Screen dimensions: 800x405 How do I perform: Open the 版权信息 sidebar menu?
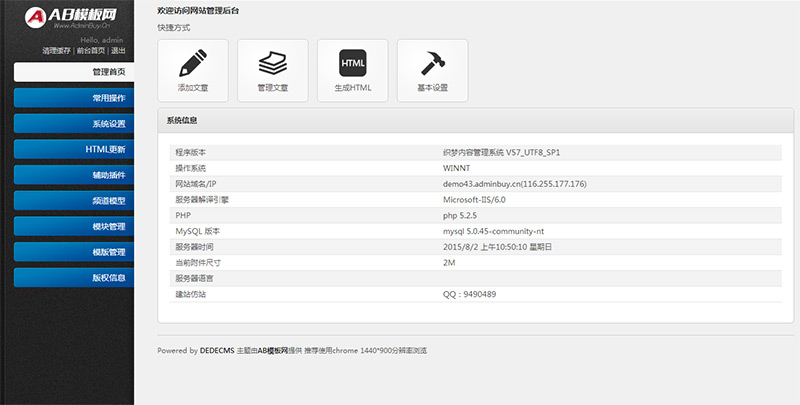click(74, 278)
